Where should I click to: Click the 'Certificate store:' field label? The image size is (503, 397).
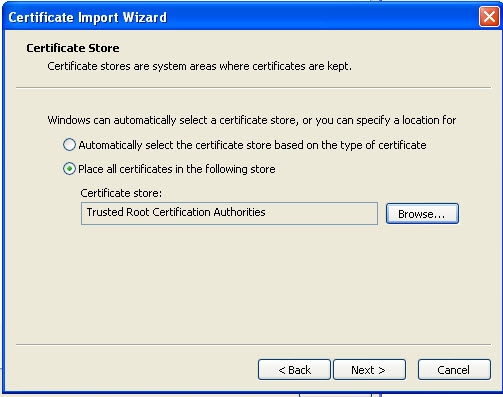[121, 193]
